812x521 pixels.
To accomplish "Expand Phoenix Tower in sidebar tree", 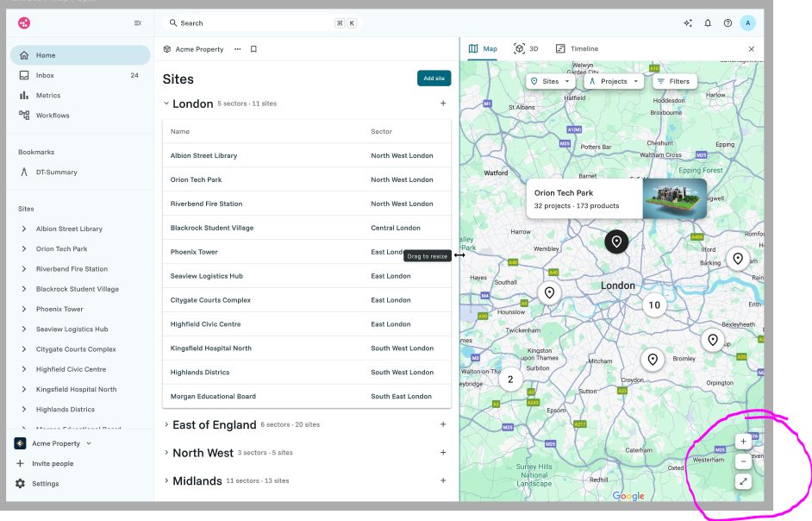I will point(24,309).
